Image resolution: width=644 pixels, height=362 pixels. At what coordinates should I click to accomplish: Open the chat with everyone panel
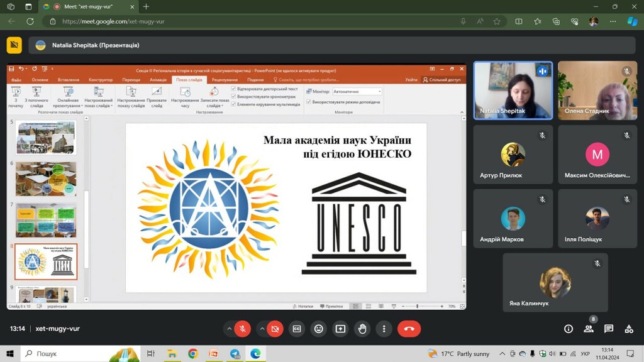click(x=609, y=329)
